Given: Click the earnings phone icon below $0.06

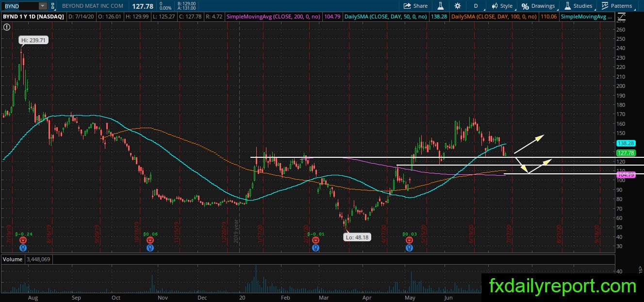Looking at the screenshot, I should (150, 240).
